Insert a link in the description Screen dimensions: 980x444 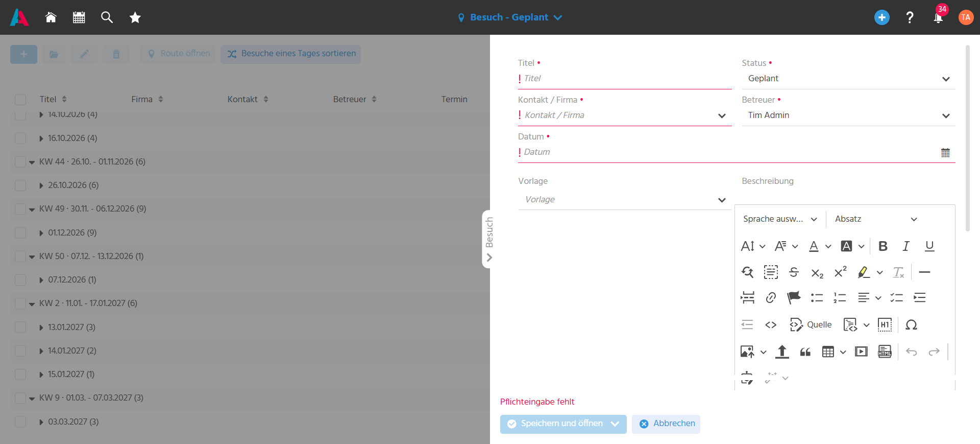tap(771, 297)
